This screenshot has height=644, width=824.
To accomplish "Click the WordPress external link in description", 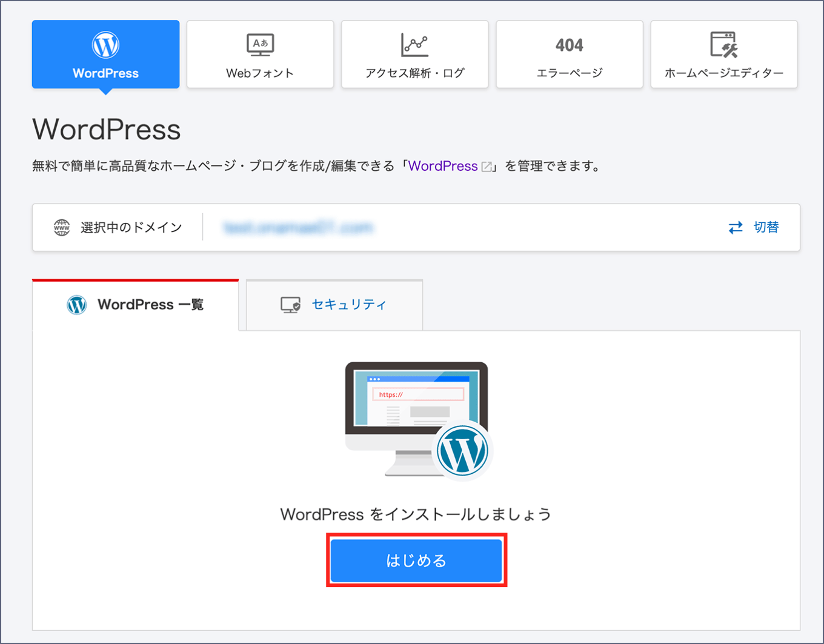I will (x=443, y=166).
